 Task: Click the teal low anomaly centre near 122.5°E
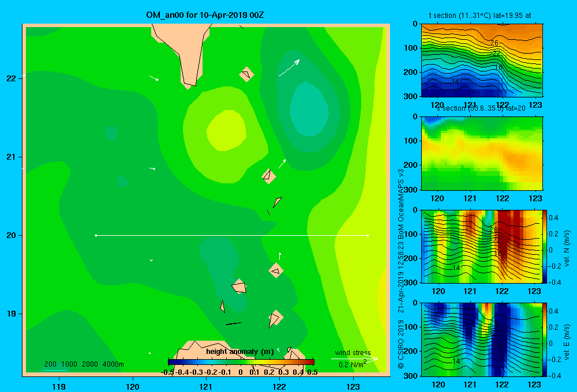tap(309, 109)
